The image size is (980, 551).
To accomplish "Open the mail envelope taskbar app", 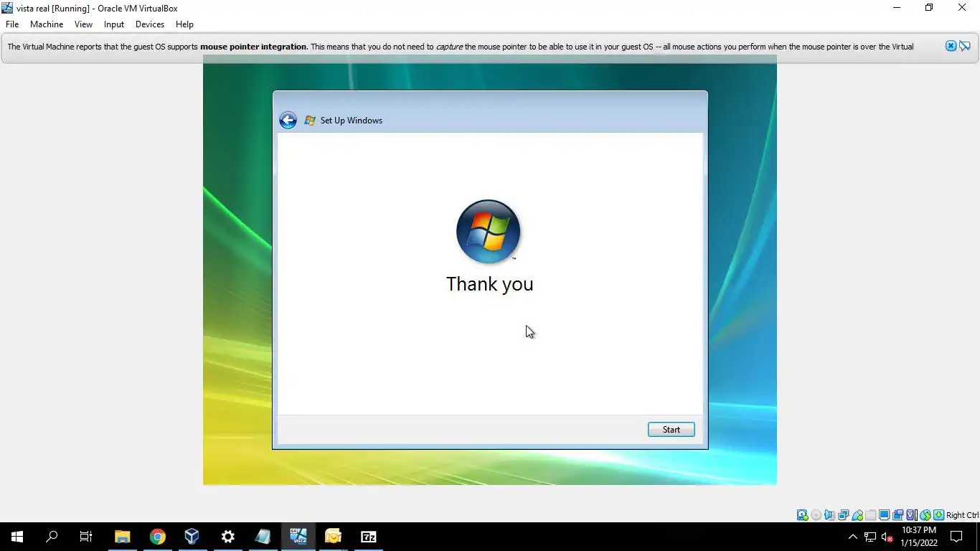I will (x=333, y=537).
